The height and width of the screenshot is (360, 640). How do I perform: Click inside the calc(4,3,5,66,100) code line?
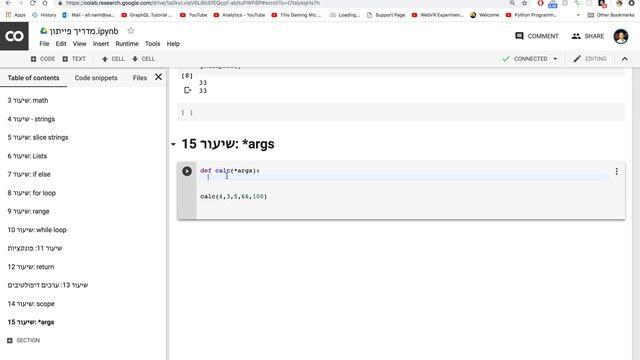[233, 197]
